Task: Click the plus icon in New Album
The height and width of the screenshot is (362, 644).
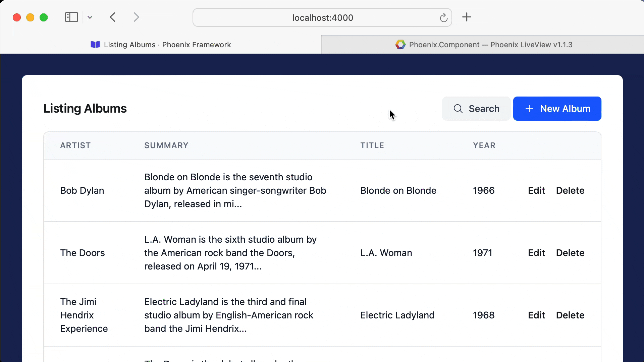Action: coord(529,109)
